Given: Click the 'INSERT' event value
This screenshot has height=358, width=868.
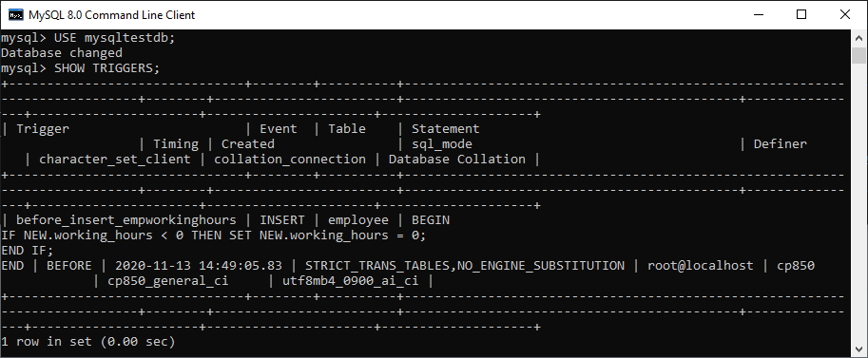Looking at the screenshot, I should [x=282, y=220].
